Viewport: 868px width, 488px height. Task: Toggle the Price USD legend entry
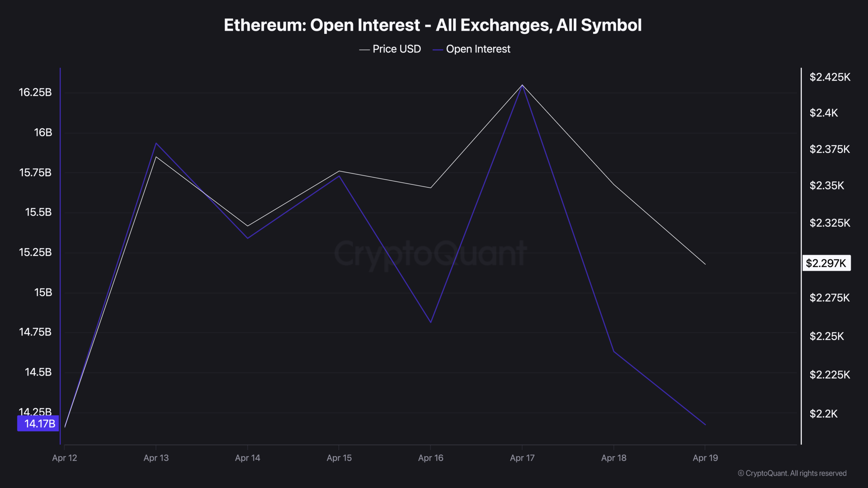pyautogui.click(x=396, y=49)
